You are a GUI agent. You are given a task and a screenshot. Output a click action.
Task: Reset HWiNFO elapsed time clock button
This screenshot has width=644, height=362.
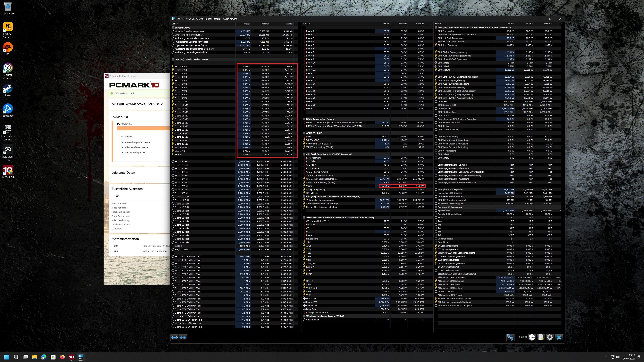(532, 337)
